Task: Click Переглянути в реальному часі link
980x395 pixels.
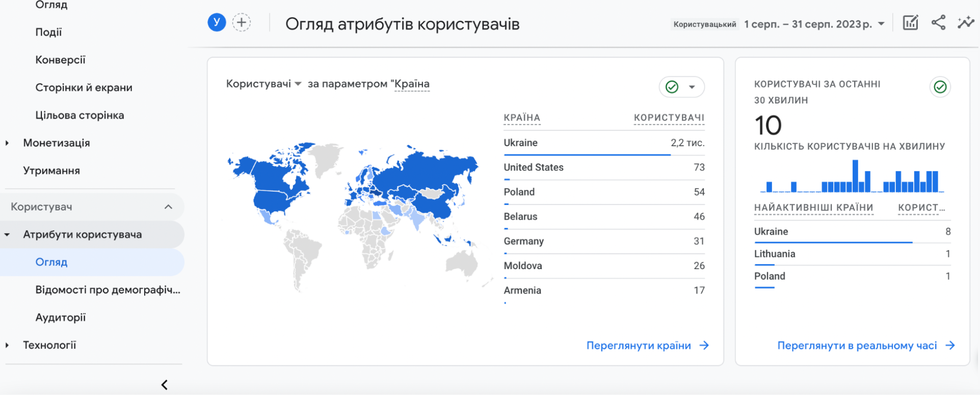Action: (x=857, y=346)
